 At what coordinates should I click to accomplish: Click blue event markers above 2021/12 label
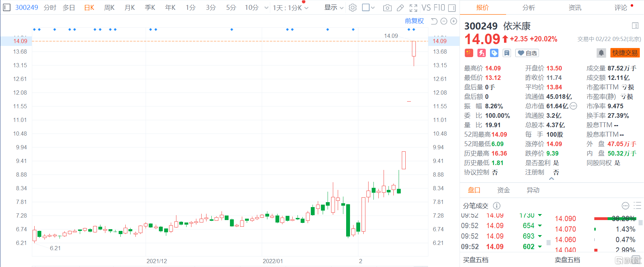(153, 29)
